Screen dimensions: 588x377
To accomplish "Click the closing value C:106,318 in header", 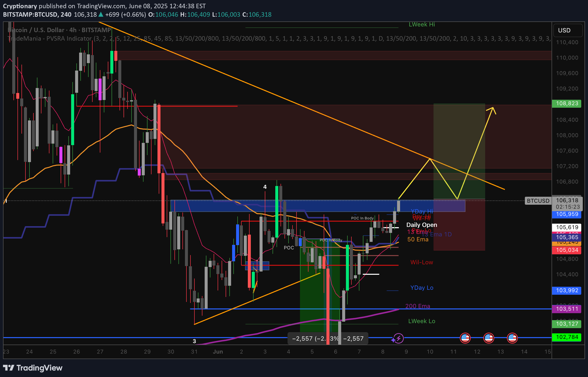I will pyautogui.click(x=257, y=14).
